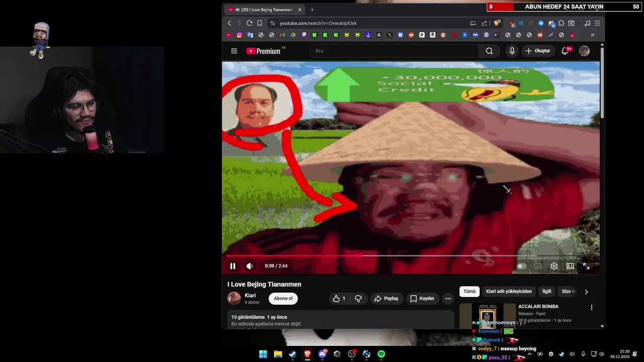The image size is (644, 362).
Task: Open the Amazon bookmark
Action: [433, 35]
